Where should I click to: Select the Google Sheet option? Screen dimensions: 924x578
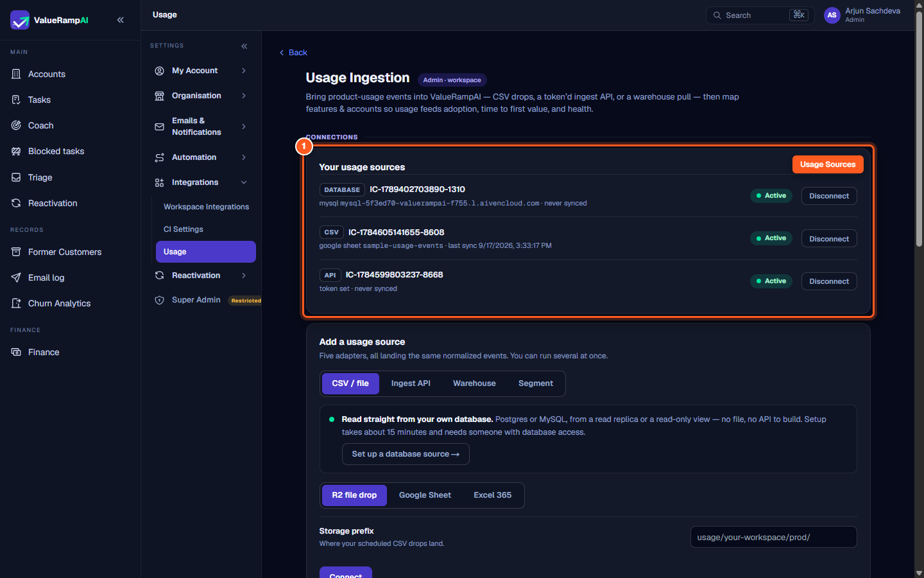(x=425, y=495)
